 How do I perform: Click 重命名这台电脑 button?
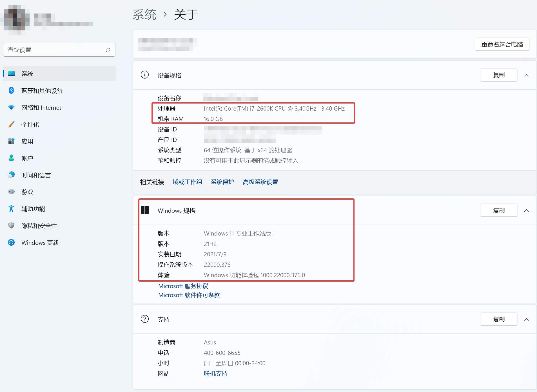502,44
